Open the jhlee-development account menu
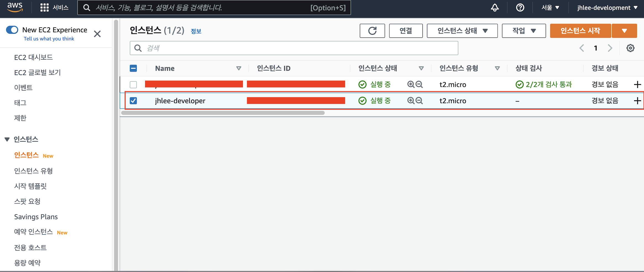The image size is (644, 272). coord(608,7)
